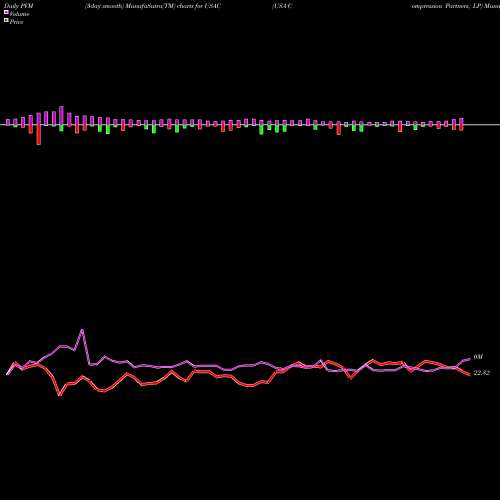Click the Volume legend color box
The height and width of the screenshot is (500, 500).
click(x=6, y=12)
